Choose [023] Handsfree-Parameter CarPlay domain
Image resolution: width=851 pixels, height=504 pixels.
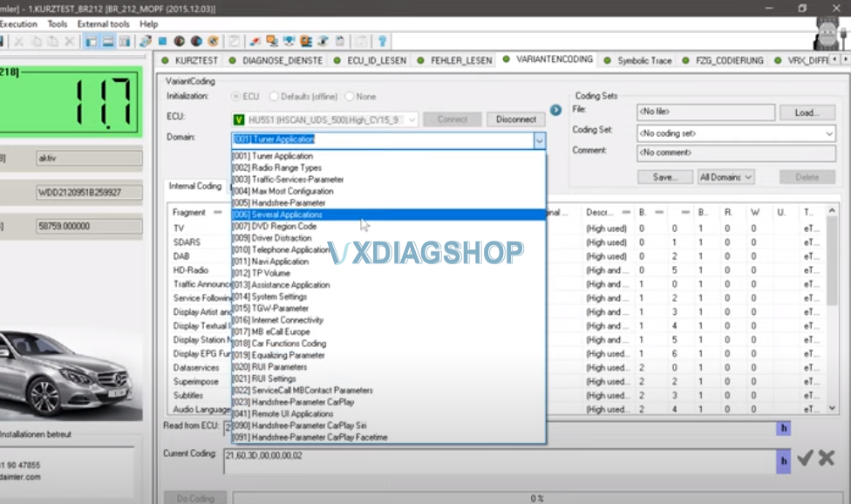[x=388, y=402]
